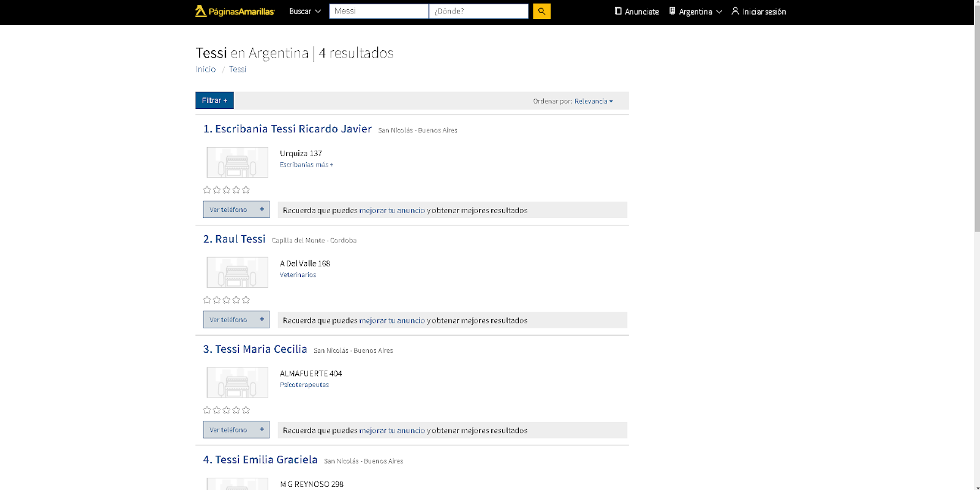Screen dimensions: 980x490
Task: Click address text A Del Valle 168
Action: [305, 264]
